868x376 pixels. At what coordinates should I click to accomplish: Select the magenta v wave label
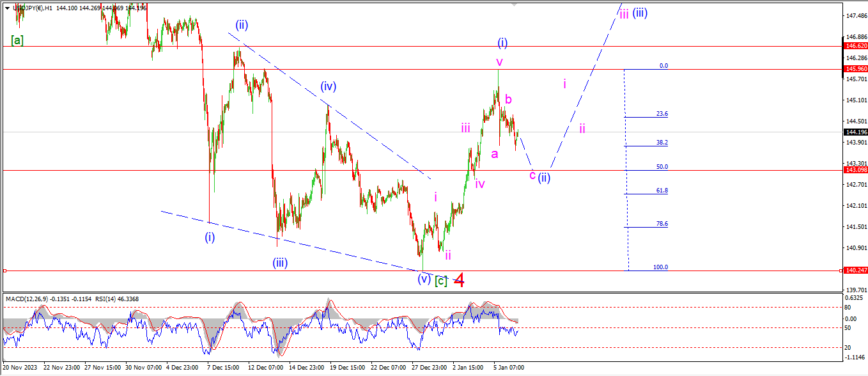point(499,62)
